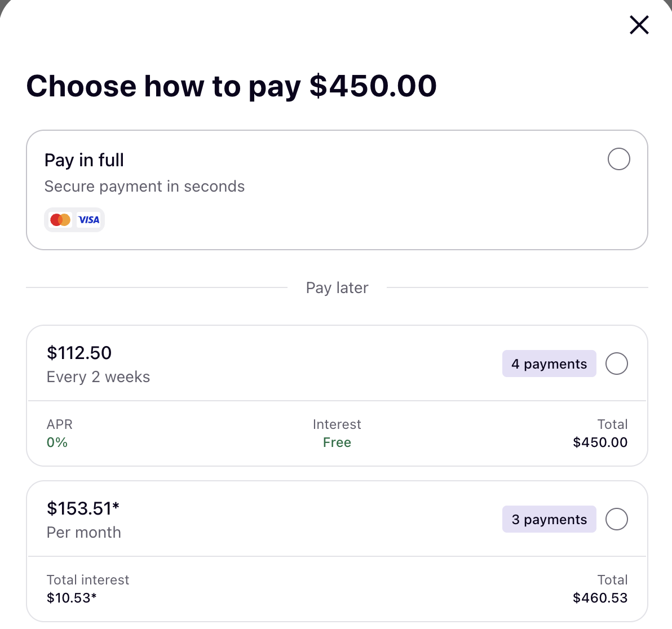This screenshot has width=672, height=629.
Task: Click the green "Free" interest value
Action: [337, 442]
